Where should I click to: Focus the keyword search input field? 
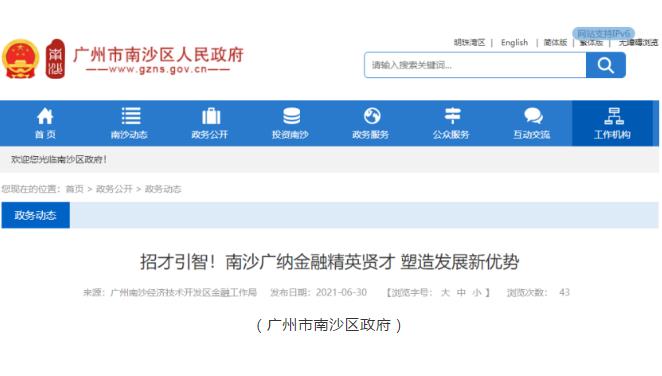pyautogui.click(x=475, y=65)
